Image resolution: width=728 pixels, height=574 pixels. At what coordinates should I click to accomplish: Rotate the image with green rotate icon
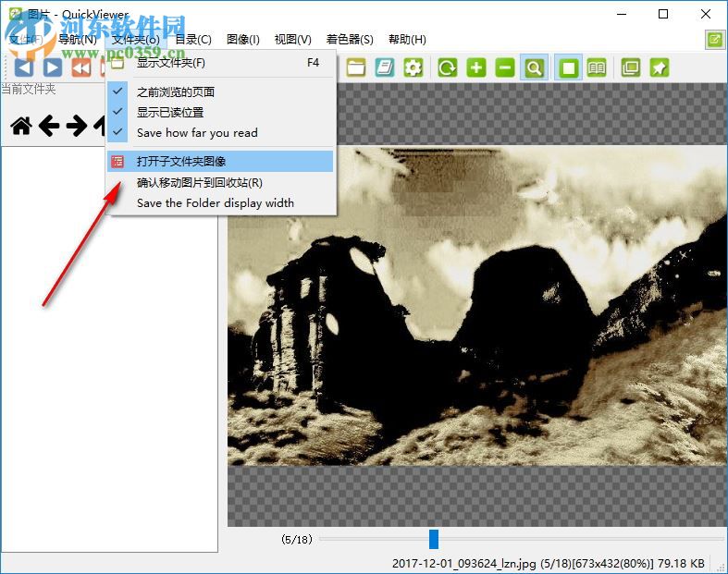(448, 67)
